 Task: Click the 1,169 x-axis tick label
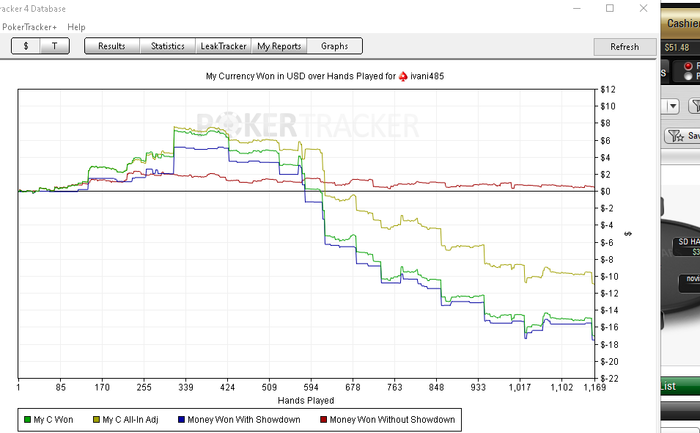click(595, 387)
